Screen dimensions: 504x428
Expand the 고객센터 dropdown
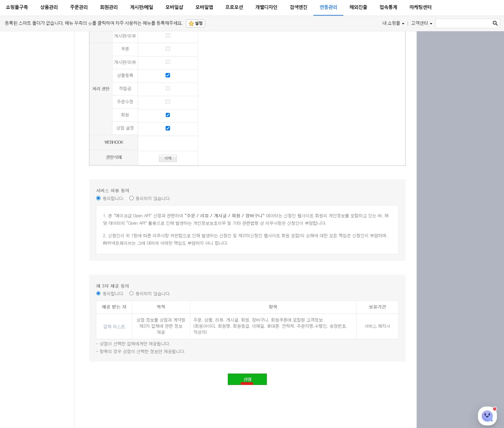[421, 23]
